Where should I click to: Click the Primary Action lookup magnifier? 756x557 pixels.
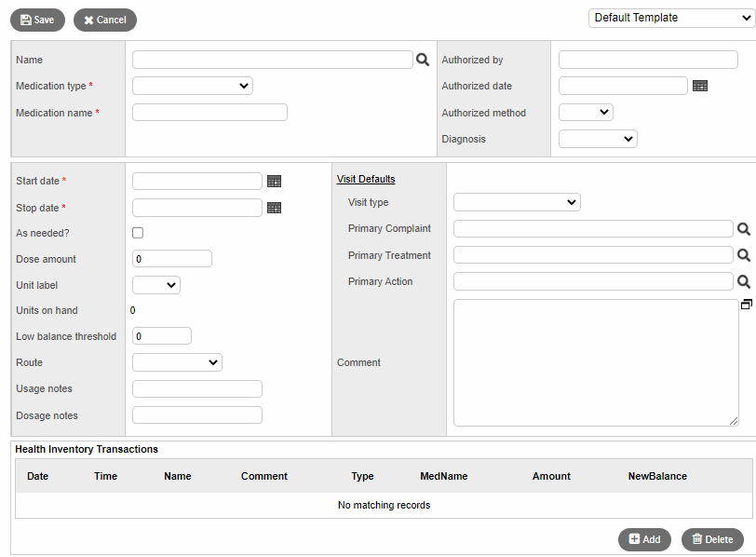[x=744, y=281]
